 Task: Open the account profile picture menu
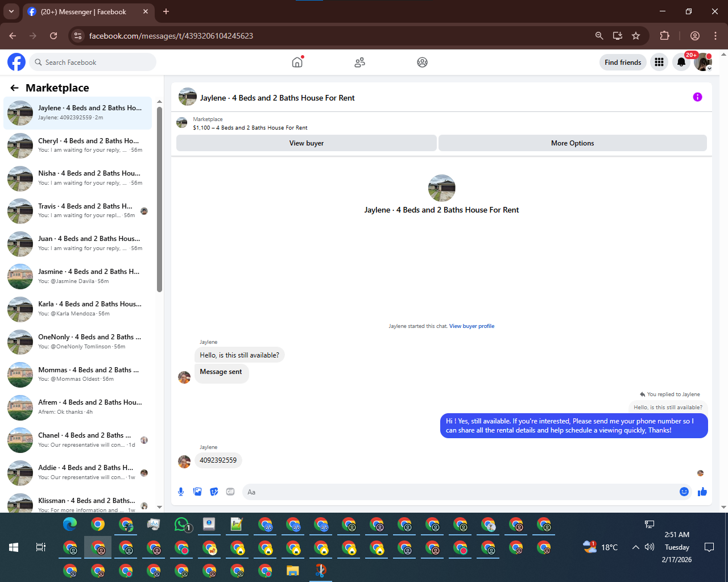pyautogui.click(x=703, y=63)
